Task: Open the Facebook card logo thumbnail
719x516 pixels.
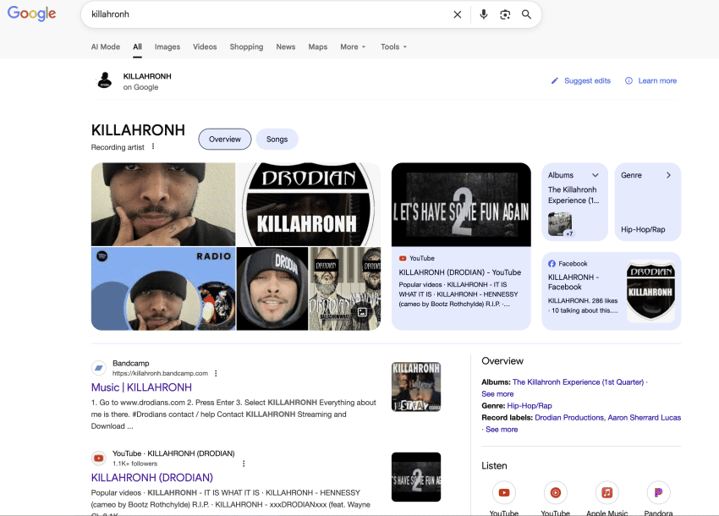Action: coord(650,291)
